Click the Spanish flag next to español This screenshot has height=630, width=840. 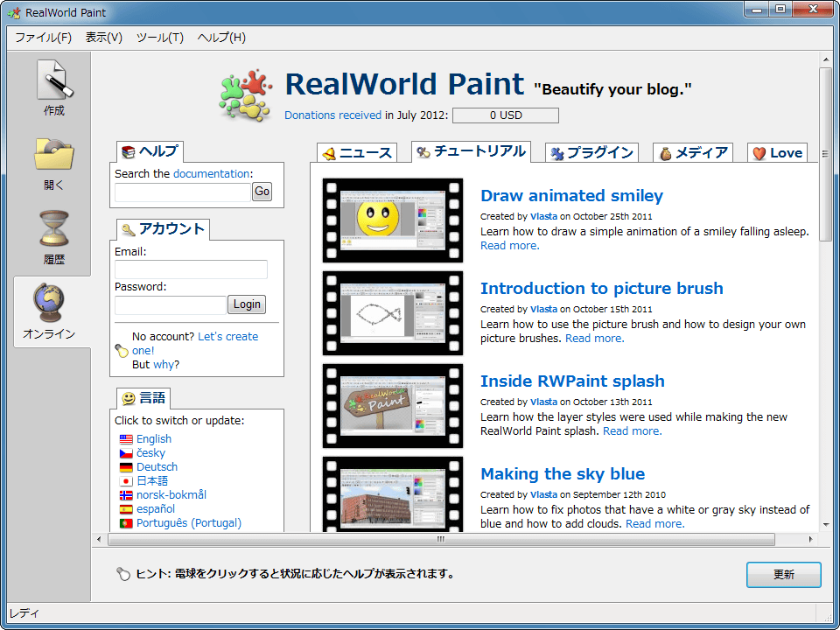pyautogui.click(x=126, y=509)
